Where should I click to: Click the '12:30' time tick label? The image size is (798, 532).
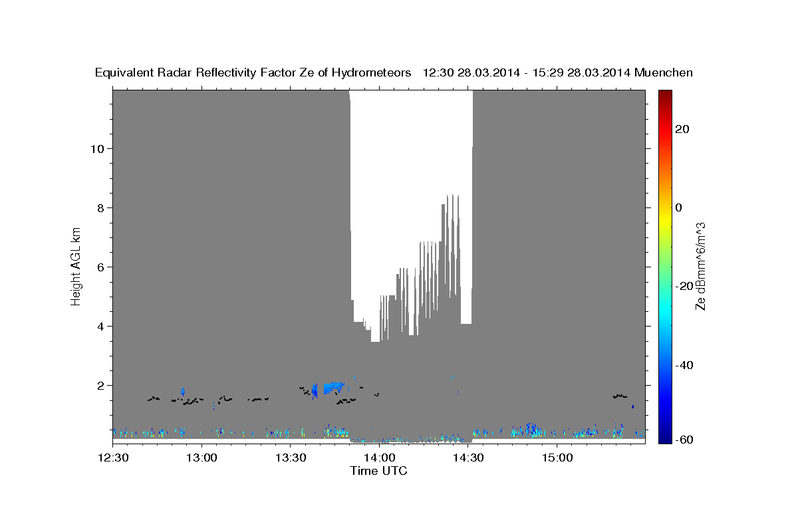(113, 458)
